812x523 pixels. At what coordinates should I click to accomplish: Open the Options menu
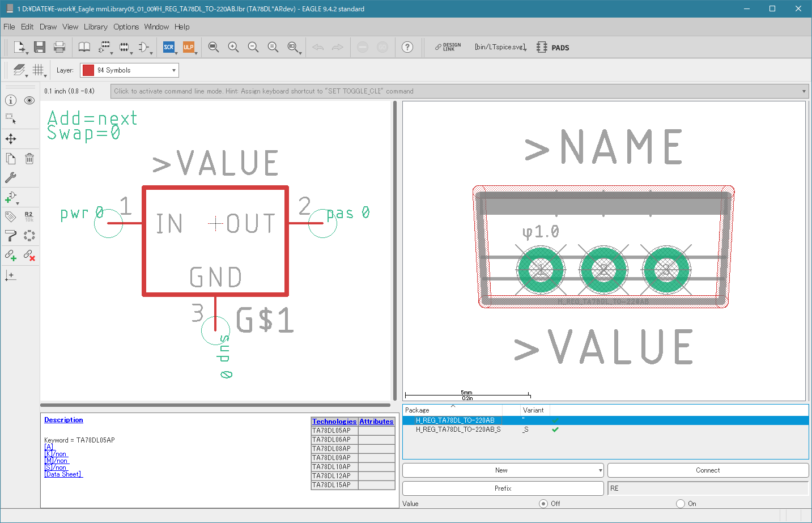tap(126, 27)
